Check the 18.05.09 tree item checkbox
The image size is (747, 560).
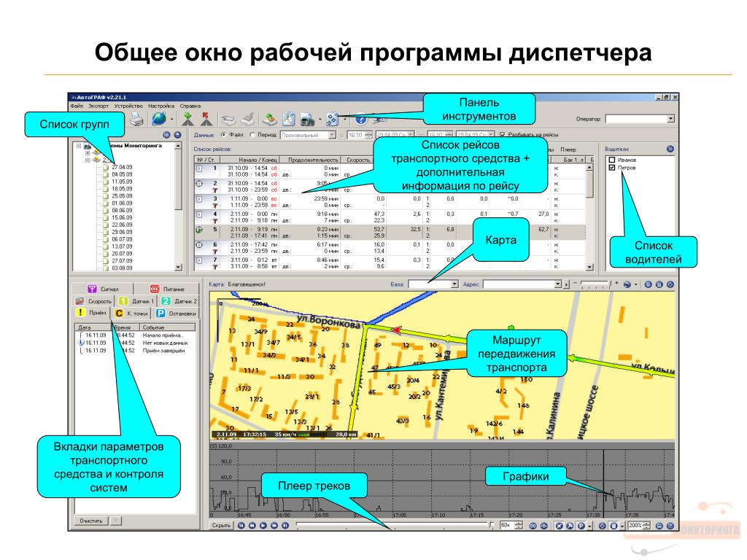point(106,189)
